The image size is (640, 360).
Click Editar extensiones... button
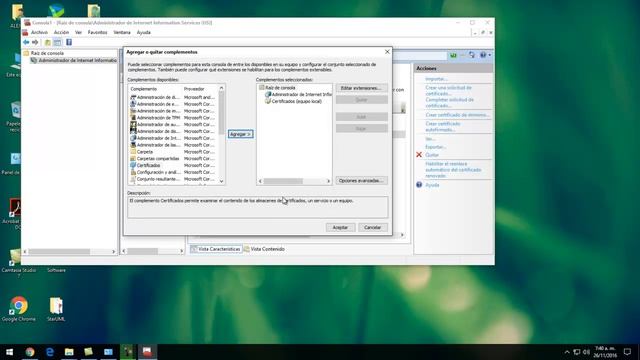click(x=361, y=88)
